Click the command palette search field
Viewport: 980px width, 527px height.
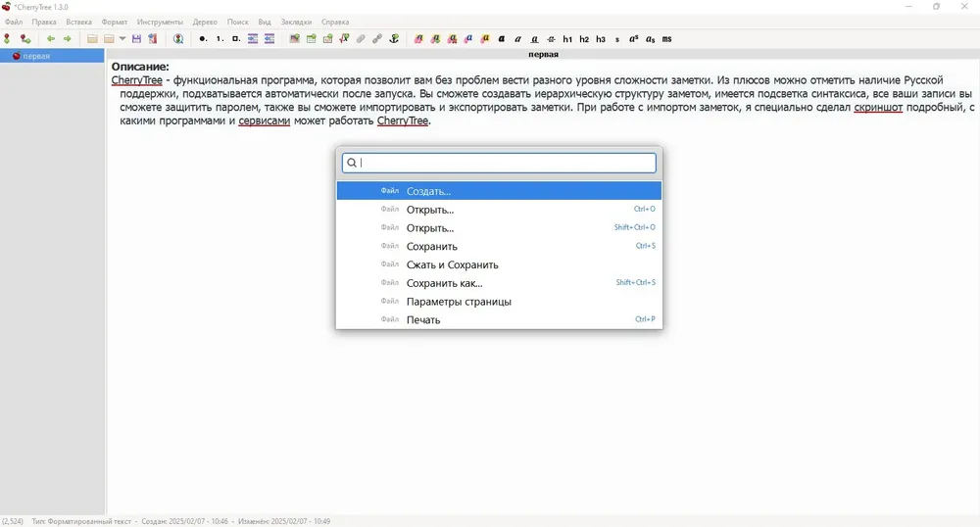point(499,163)
